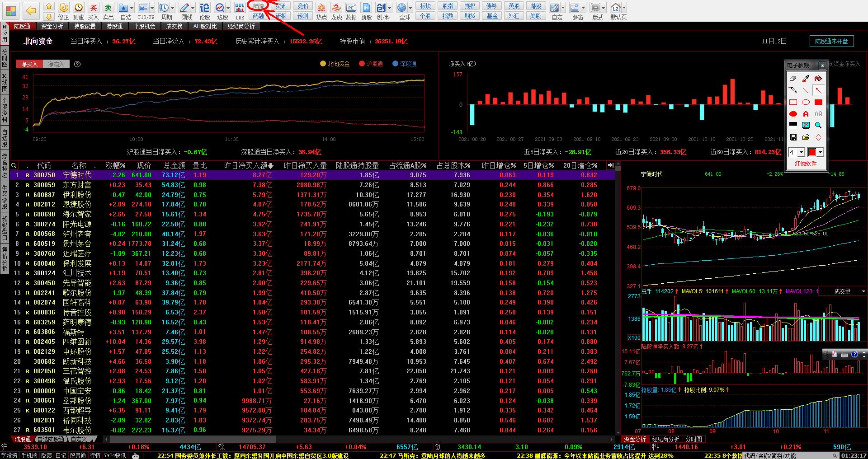
Task: Select the hollow ellipse drawing tool
Action: point(806,102)
